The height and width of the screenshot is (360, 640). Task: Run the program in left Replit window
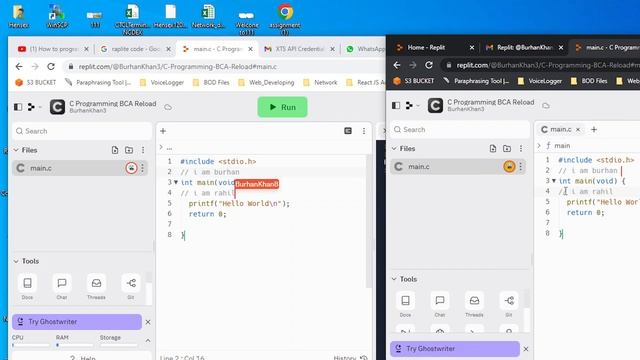click(x=282, y=107)
